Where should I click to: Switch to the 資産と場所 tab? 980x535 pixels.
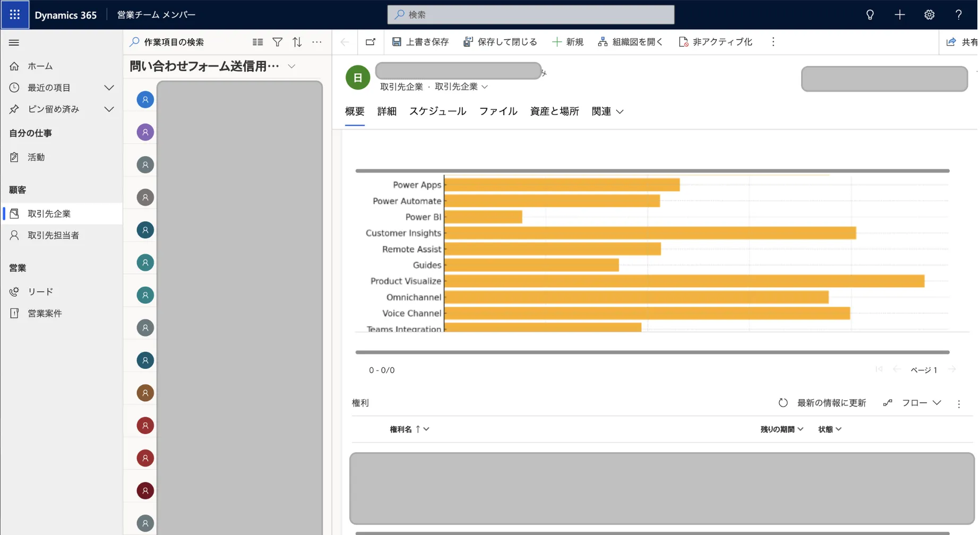(x=554, y=111)
